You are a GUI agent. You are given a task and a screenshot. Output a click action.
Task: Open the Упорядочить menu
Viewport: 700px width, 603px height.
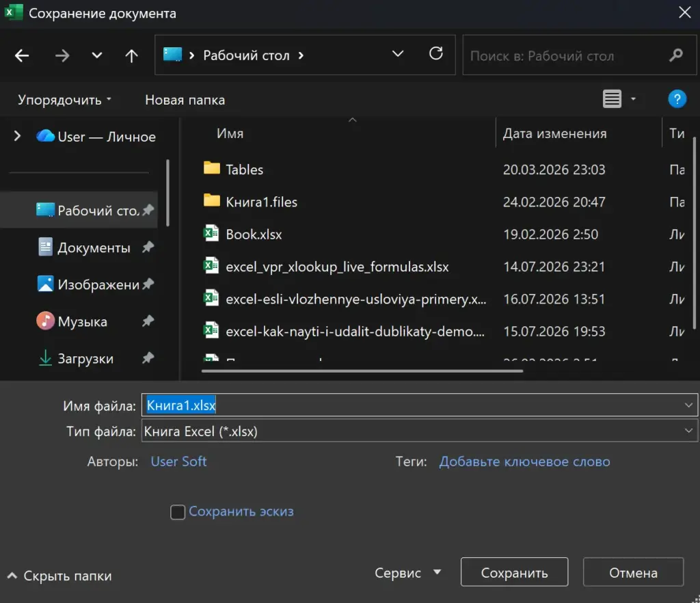pos(64,100)
